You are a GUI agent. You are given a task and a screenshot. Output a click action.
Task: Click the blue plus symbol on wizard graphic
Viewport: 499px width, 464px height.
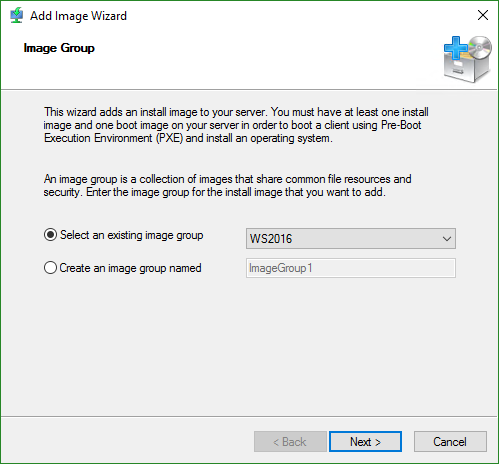pyautogui.click(x=456, y=48)
